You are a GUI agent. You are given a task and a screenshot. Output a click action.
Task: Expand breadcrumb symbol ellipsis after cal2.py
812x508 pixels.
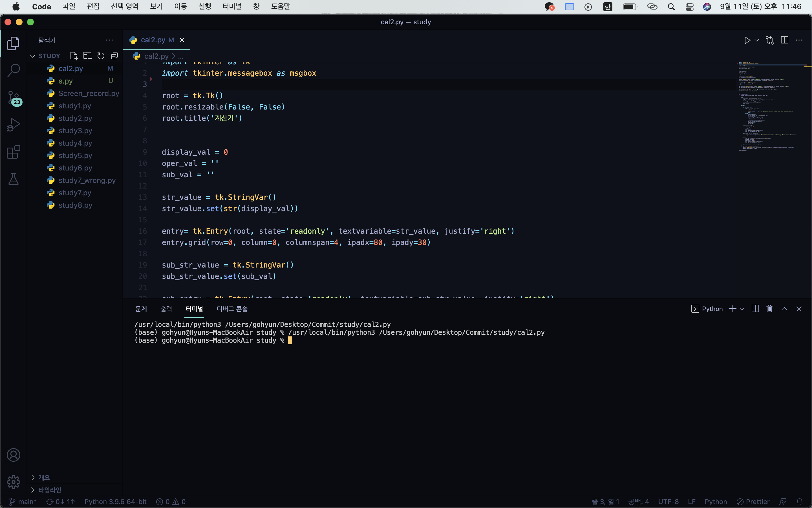(x=181, y=56)
